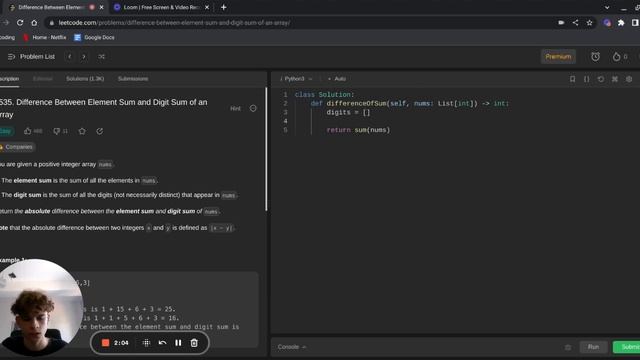Show the problem Hint

(235, 109)
